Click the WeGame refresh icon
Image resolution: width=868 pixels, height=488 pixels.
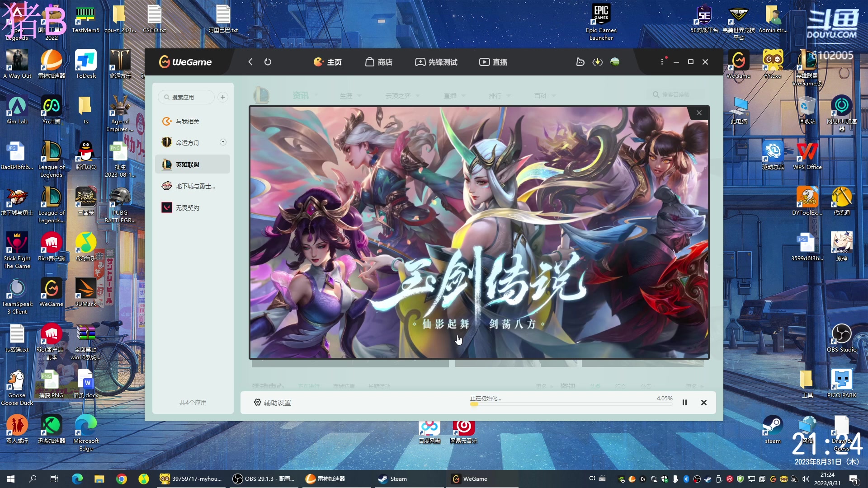click(268, 62)
